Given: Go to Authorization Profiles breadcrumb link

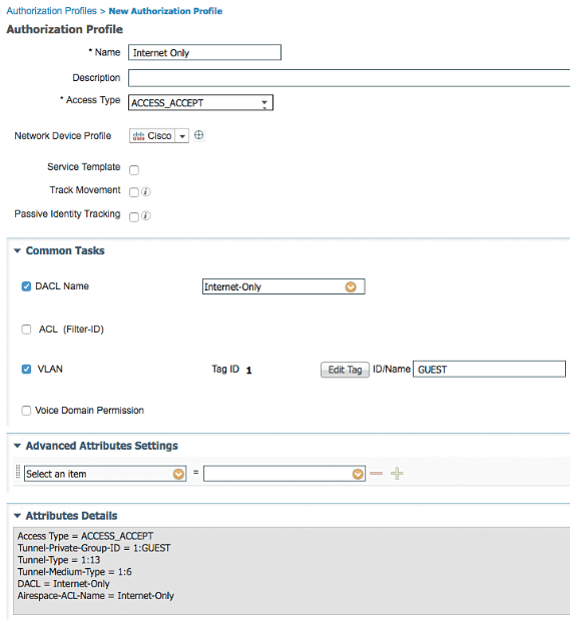Looking at the screenshot, I should coord(51,11).
